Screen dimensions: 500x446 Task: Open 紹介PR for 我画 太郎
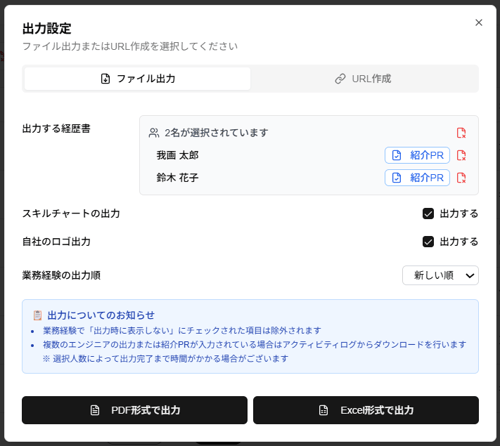pos(417,155)
